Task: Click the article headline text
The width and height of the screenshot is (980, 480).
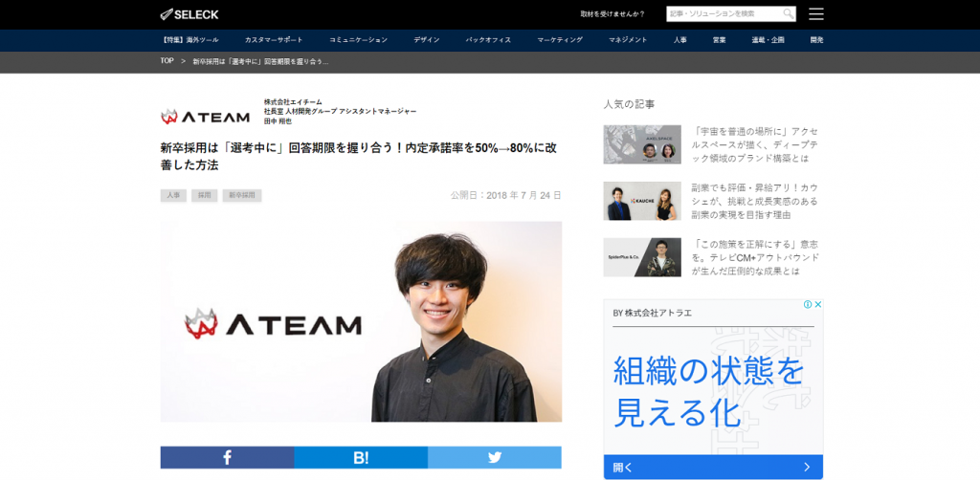Action: click(359, 157)
